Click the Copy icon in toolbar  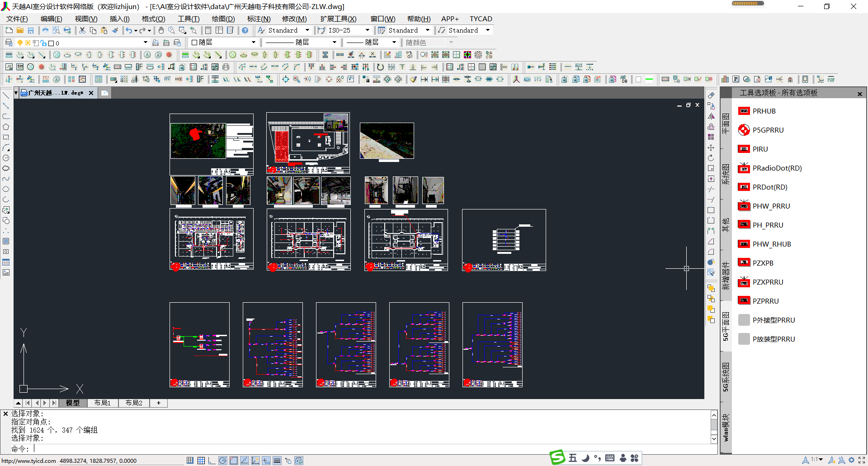[93, 30]
